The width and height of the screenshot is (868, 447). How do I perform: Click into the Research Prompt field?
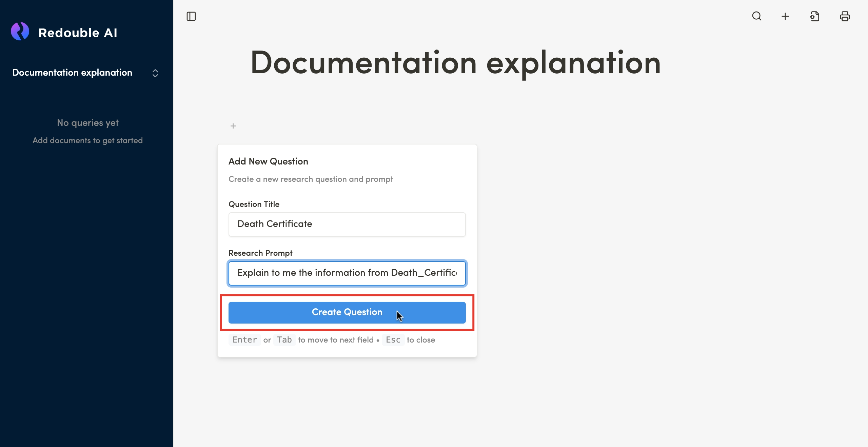(x=347, y=273)
